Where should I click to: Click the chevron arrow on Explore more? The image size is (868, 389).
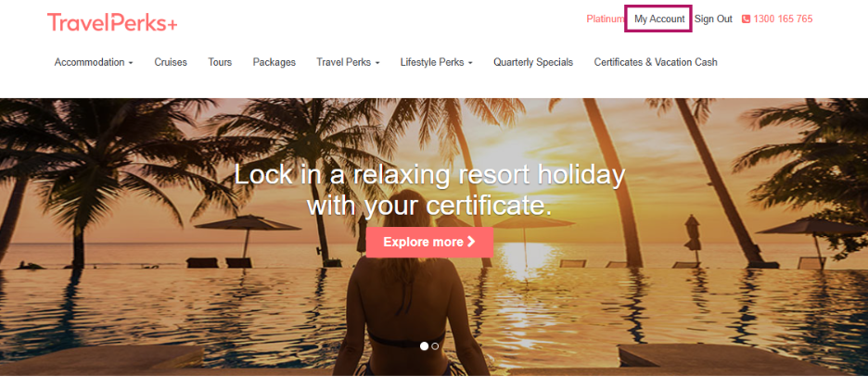pyautogui.click(x=471, y=242)
